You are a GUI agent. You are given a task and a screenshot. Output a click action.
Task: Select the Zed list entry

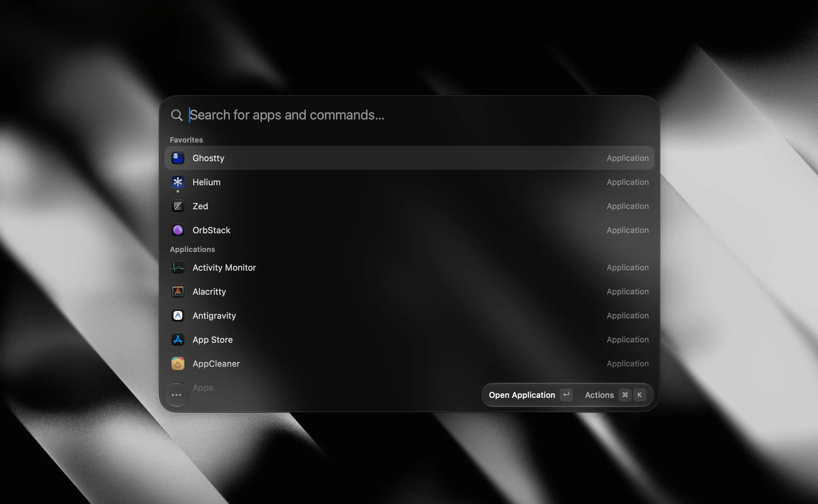(x=409, y=206)
